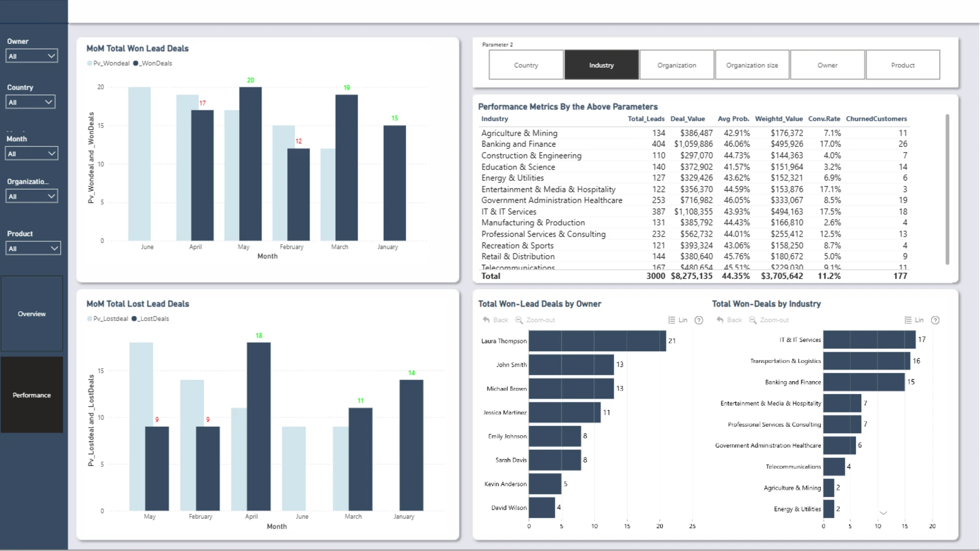Select the Product parameter option

click(x=903, y=65)
